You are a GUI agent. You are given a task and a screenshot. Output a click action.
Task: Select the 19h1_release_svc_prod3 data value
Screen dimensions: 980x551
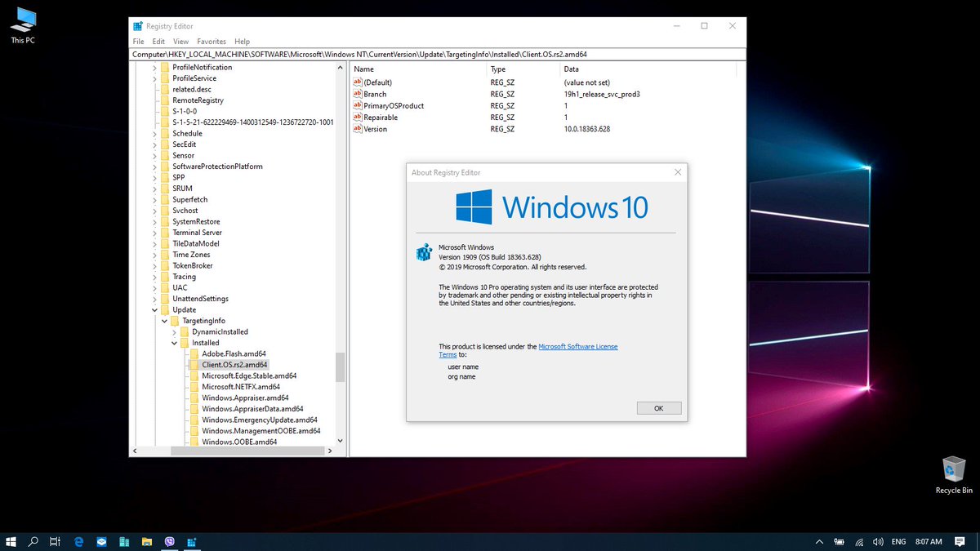pyautogui.click(x=601, y=95)
